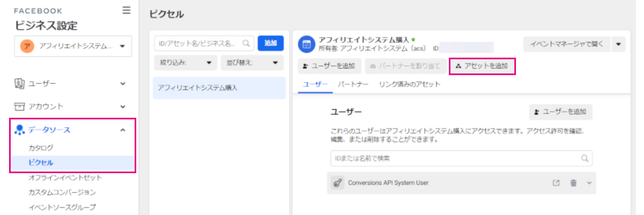
Task: Select アフィリエイトシステム購入 pixel in list
Action: pyautogui.click(x=219, y=88)
